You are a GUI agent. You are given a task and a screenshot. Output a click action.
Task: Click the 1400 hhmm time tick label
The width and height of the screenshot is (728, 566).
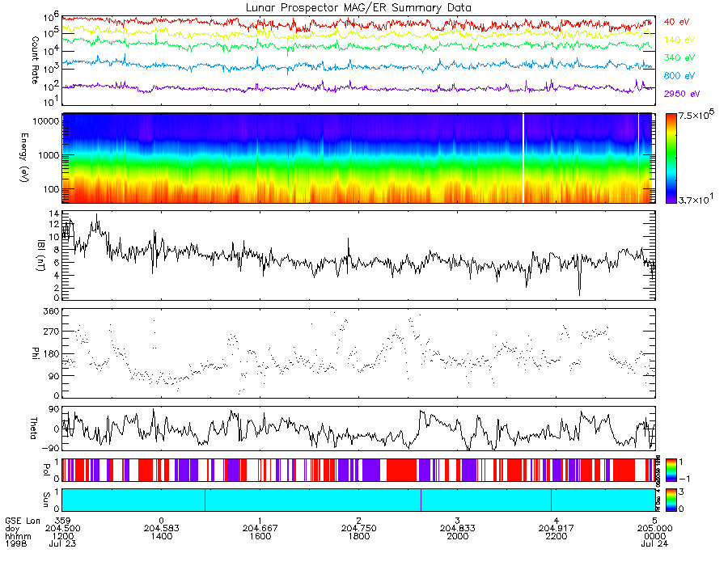coord(162,536)
